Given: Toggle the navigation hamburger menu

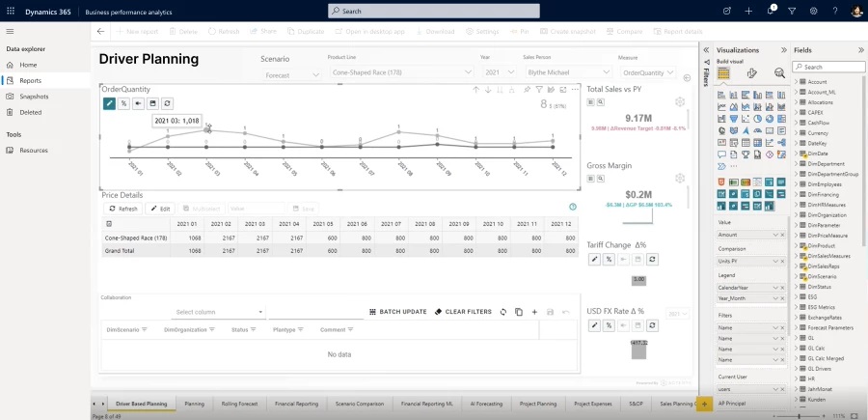Looking at the screenshot, I should [x=11, y=31].
